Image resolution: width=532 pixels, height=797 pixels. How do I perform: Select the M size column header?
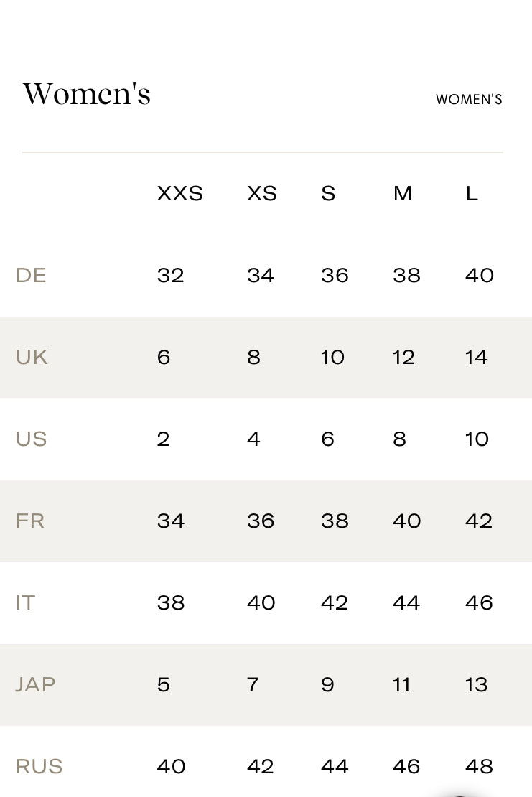[403, 193]
